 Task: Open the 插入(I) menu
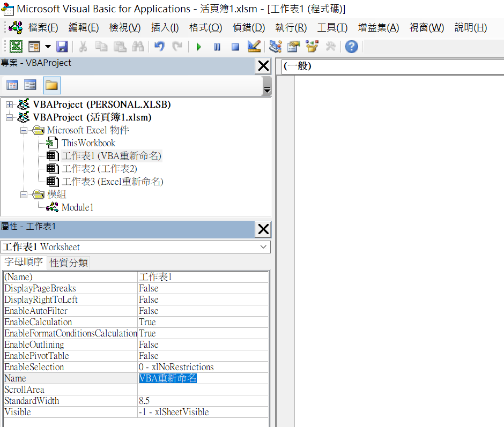point(165,28)
